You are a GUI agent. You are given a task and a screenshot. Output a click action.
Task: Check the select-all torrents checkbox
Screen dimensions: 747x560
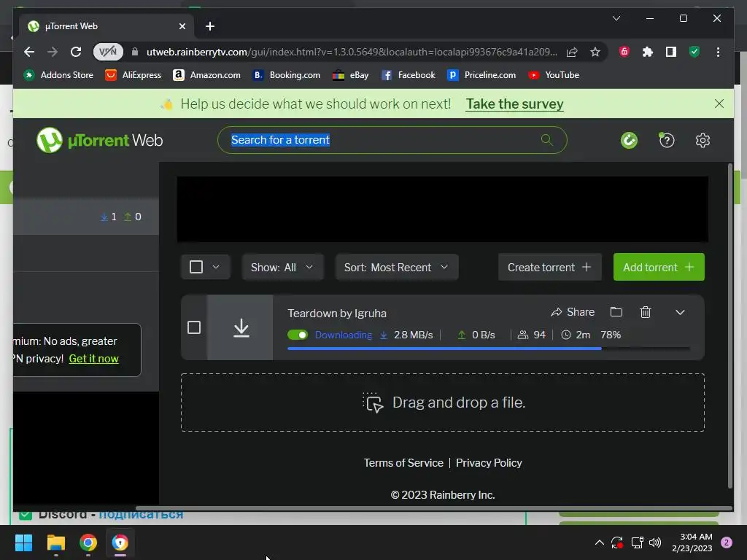click(x=196, y=267)
